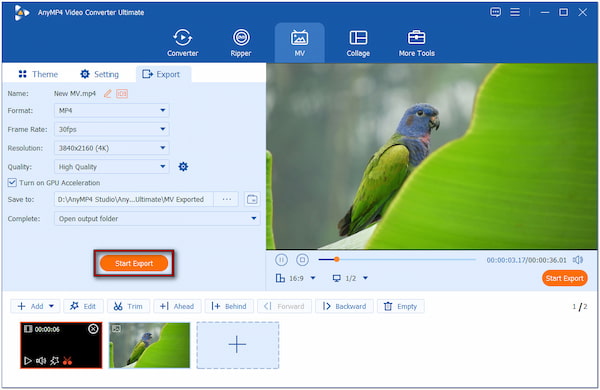The width and height of the screenshot is (600, 390).
Task: Select the parrot clip thumbnail
Action: tap(150, 345)
